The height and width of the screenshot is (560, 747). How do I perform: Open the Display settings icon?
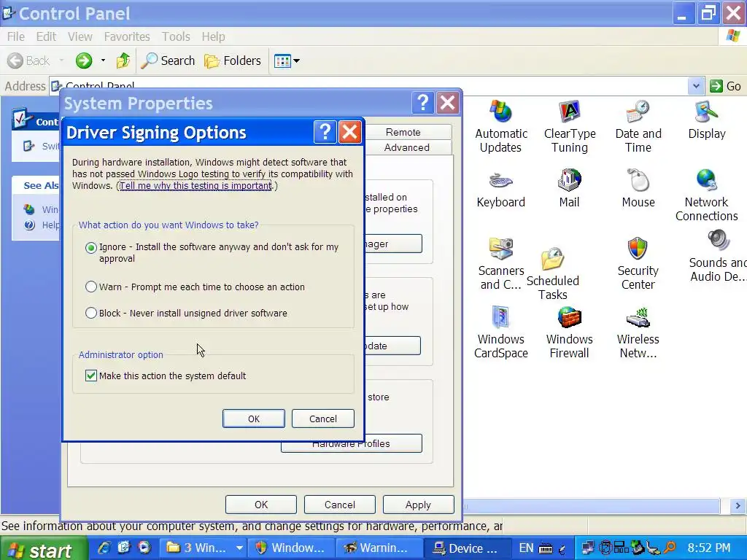click(x=706, y=120)
